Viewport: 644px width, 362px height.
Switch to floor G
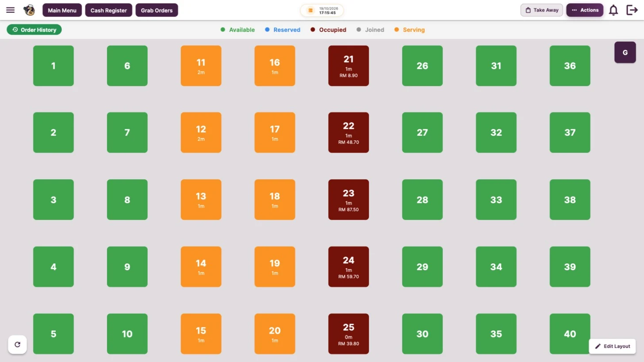coord(625,53)
